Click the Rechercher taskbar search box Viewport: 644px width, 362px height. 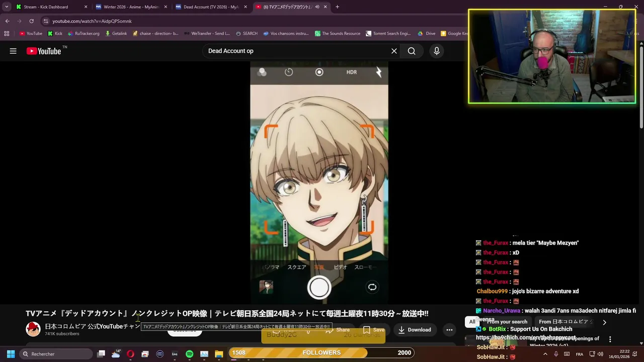(x=56, y=354)
